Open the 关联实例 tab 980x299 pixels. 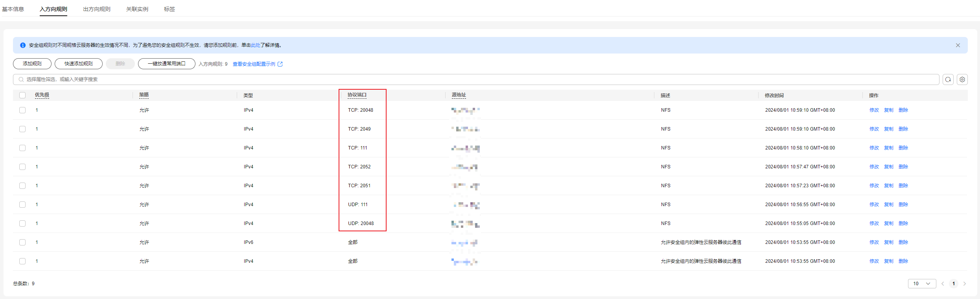(137, 9)
